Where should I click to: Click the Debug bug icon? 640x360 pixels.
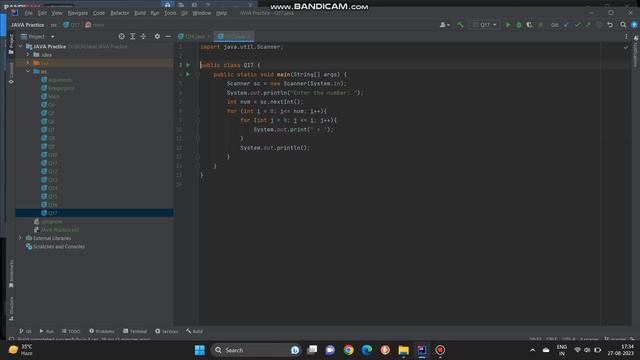pyautogui.click(x=519, y=25)
